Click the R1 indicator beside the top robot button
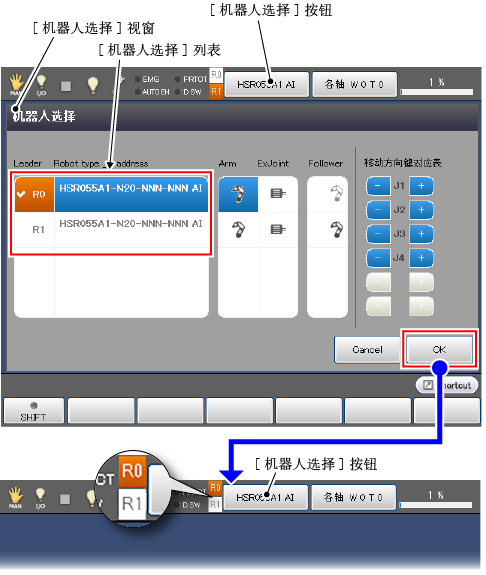The height and width of the screenshot is (575, 486). click(216, 91)
